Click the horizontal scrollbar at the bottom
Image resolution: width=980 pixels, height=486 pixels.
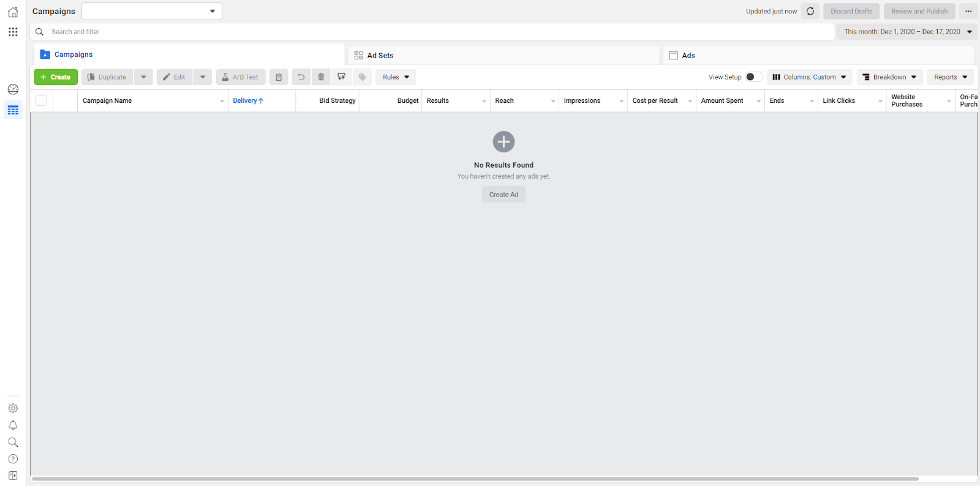coord(475,479)
